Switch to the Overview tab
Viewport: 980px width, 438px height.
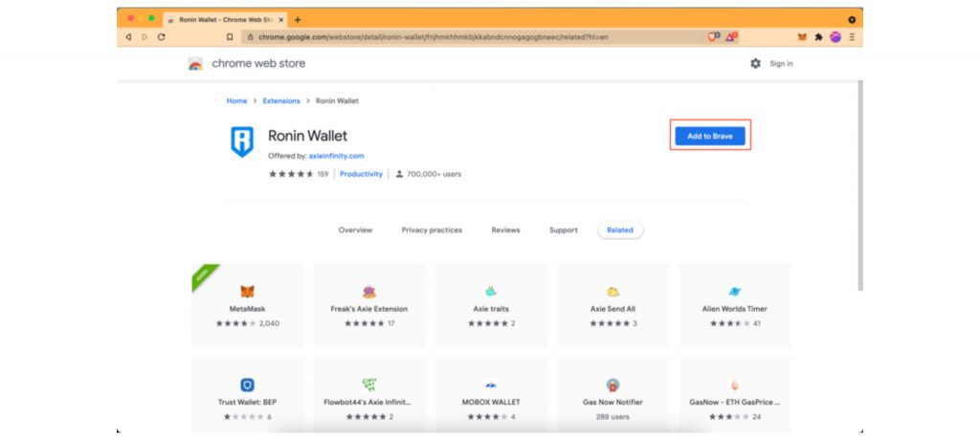click(356, 230)
